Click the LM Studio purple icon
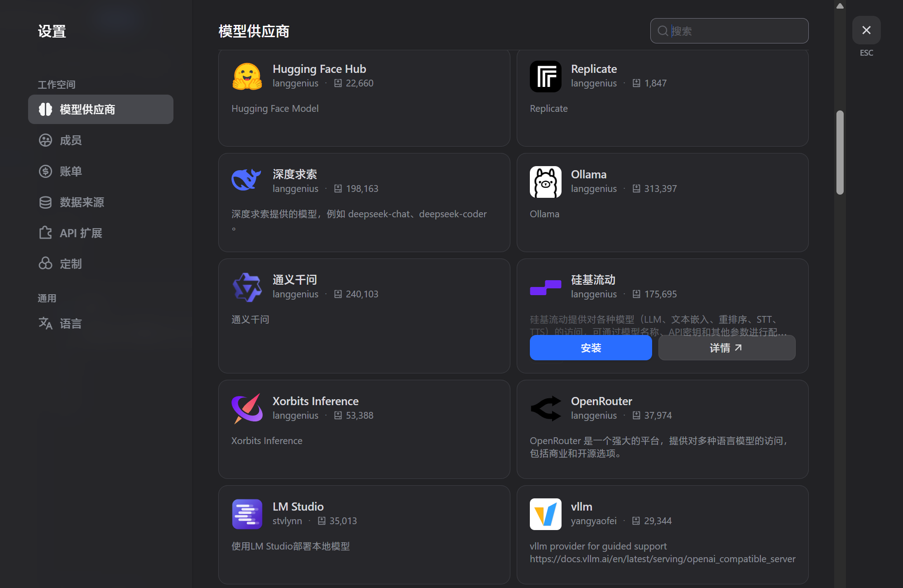Image resolution: width=903 pixels, height=588 pixels. click(247, 514)
